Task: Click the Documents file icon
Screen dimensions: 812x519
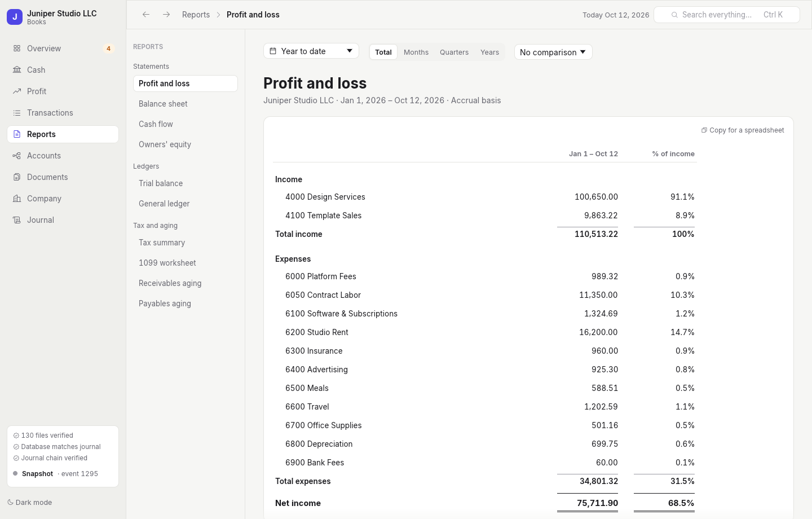Action: [17, 177]
